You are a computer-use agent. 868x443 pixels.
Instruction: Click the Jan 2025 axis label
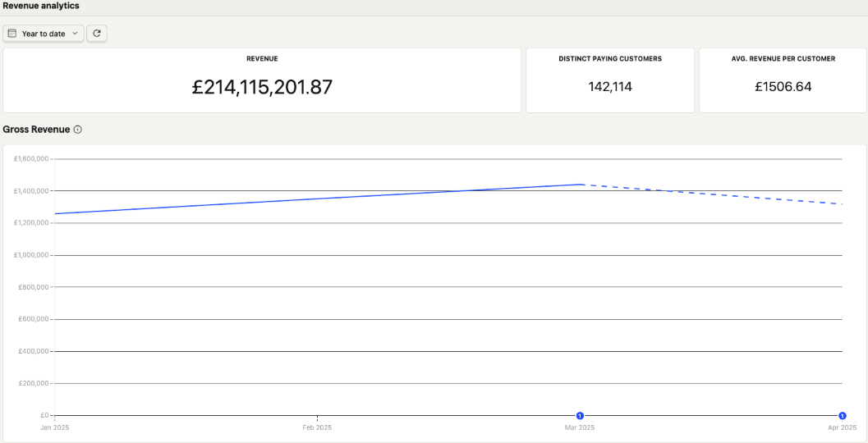[x=55, y=427]
